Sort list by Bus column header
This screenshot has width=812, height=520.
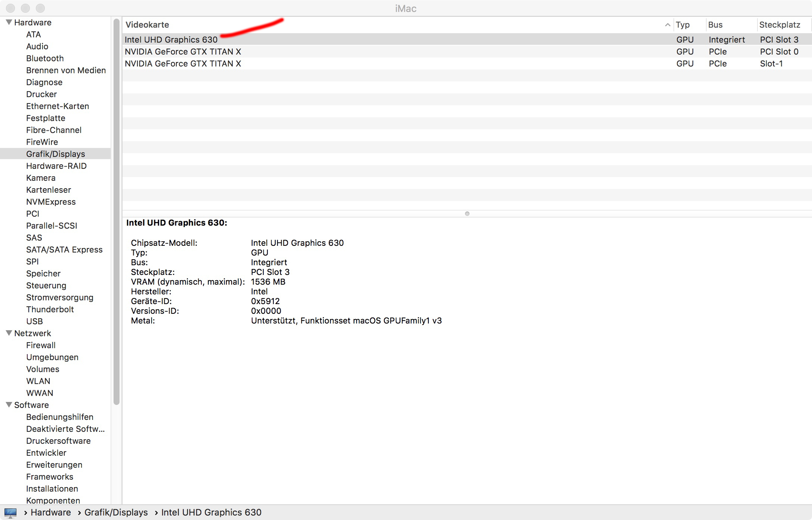tap(715, 25)
